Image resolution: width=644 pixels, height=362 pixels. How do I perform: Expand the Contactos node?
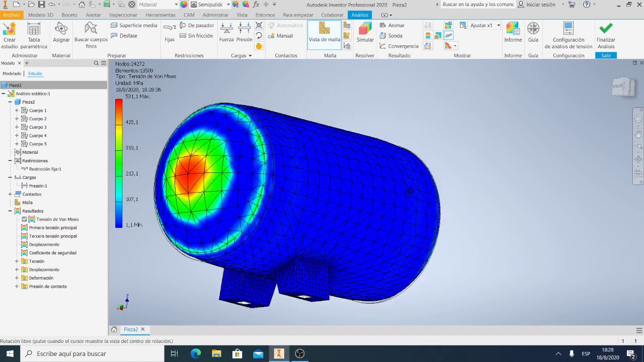(x=10, y=194)
